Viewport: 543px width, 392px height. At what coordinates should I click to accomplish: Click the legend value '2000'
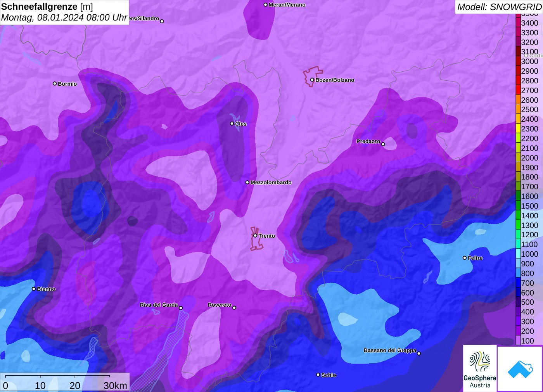coord(529,158)
